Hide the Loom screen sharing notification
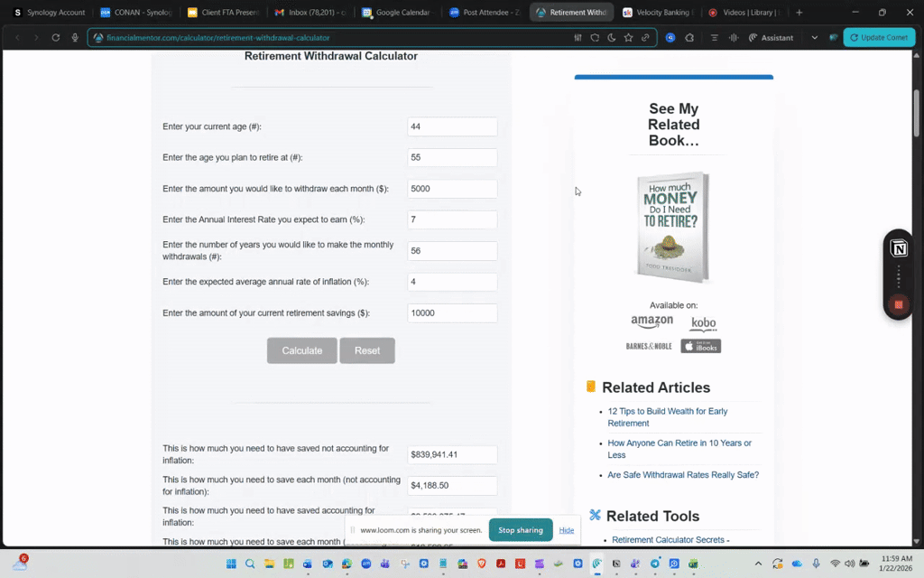Image resolution: width=924 pixels, height=578 pixels. coord(567,530)
